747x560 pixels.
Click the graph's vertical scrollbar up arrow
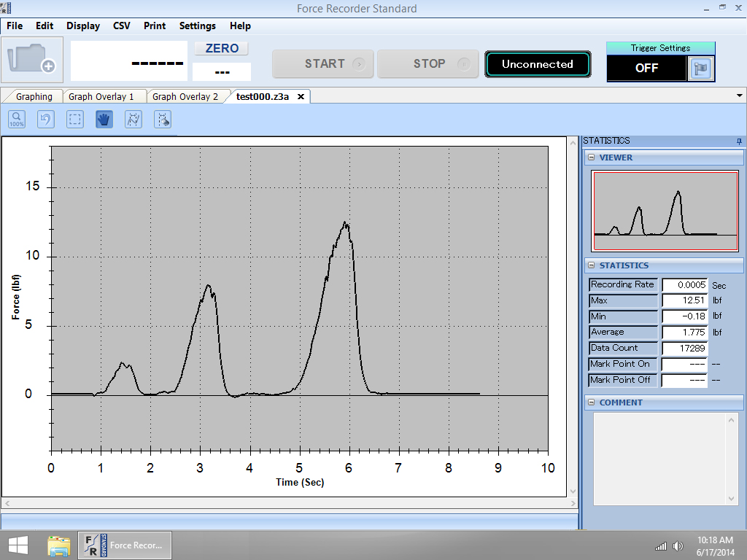click(x=573, y=142)
